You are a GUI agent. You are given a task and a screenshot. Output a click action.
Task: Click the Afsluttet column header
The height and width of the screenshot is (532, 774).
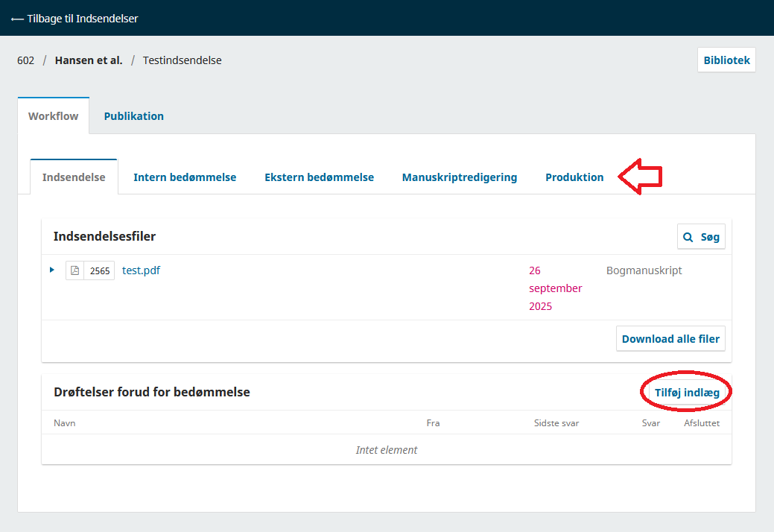[x=701, y=423]
